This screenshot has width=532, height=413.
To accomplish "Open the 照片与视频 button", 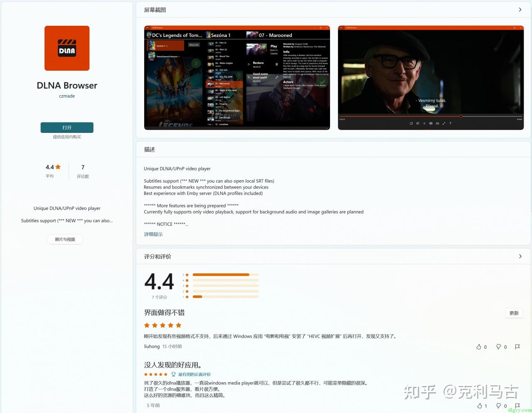I will 65,239.
